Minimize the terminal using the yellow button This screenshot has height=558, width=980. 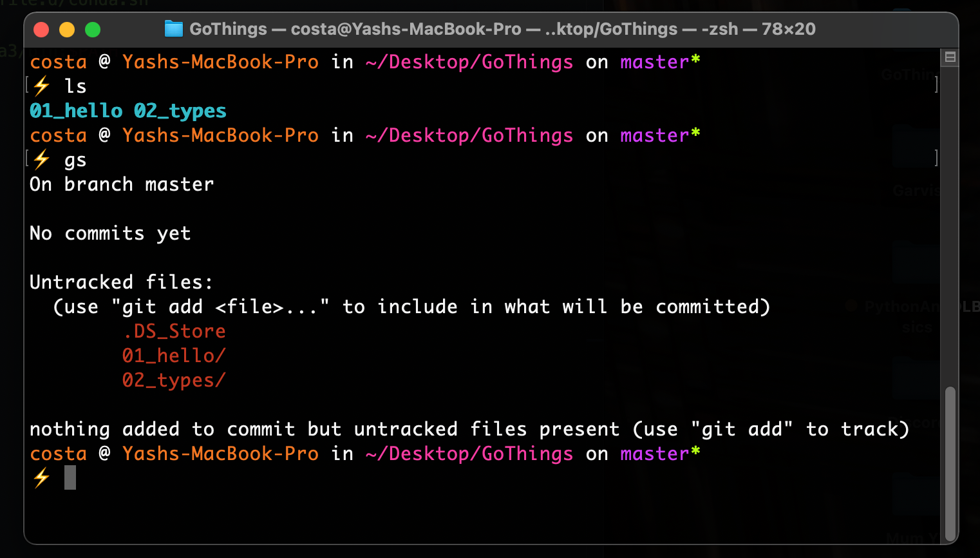[67, 30]
